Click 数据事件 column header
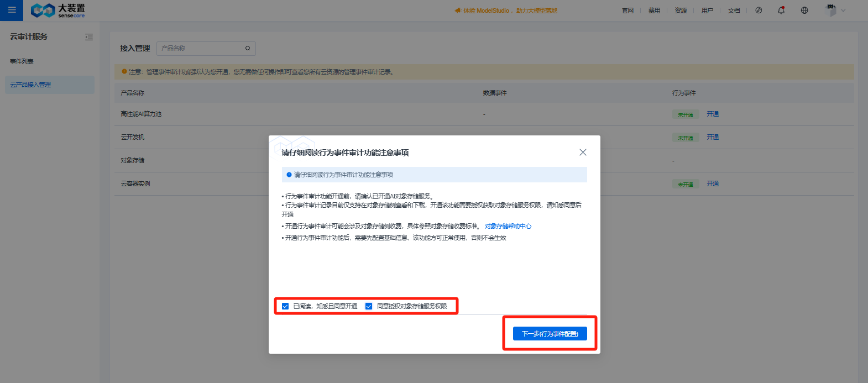868x383 pixels. (495, 93)
